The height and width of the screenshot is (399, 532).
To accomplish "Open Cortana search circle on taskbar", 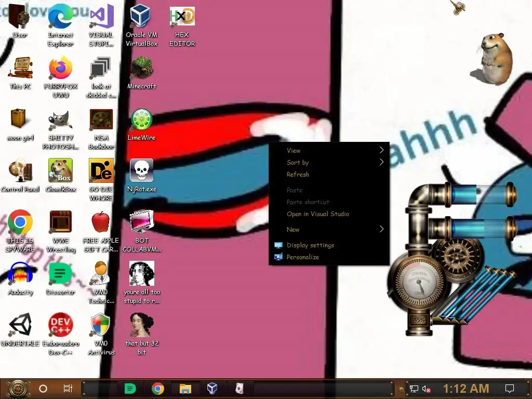I will click(43, 389).
